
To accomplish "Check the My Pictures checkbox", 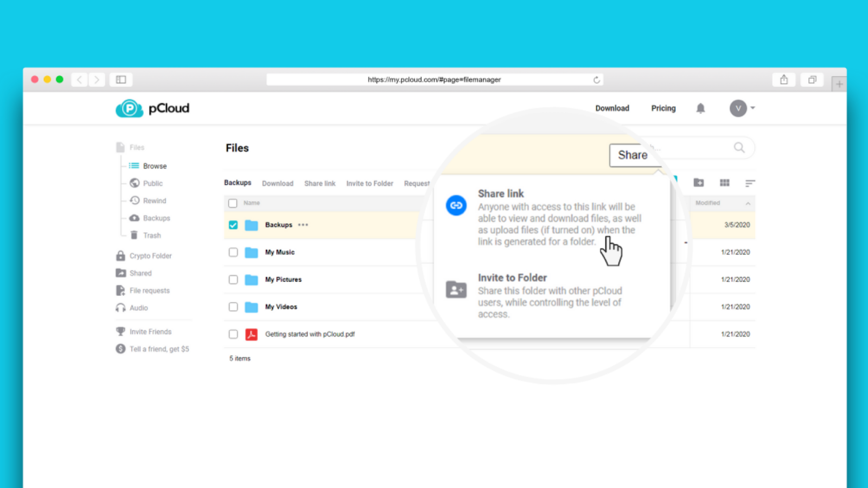I will 233,280.
